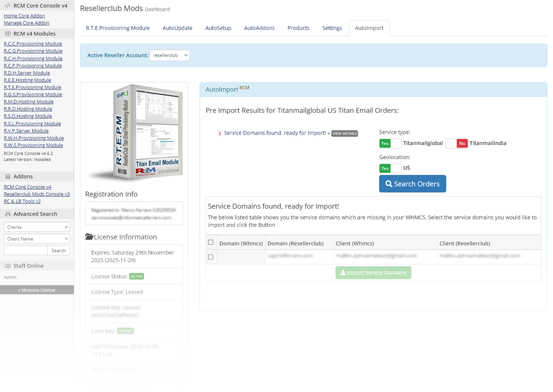
Task: Click the Import Service Domains button
Action: coord(373,272)
